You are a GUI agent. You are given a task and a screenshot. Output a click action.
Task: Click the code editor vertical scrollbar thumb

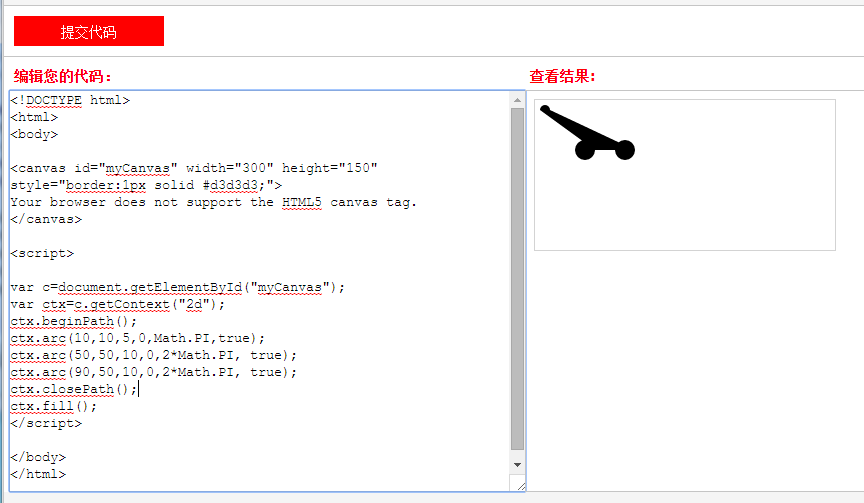[x=517, y=278]
